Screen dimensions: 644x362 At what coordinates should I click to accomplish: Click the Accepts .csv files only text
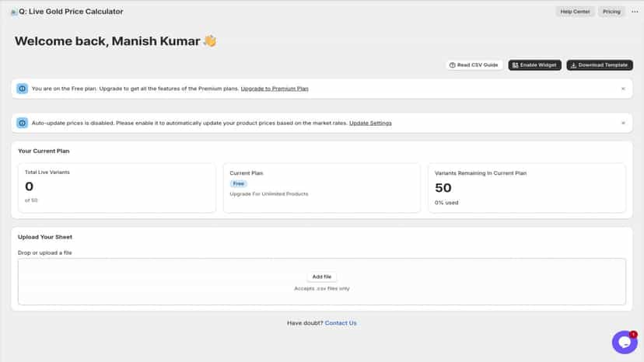pos(321,288)
